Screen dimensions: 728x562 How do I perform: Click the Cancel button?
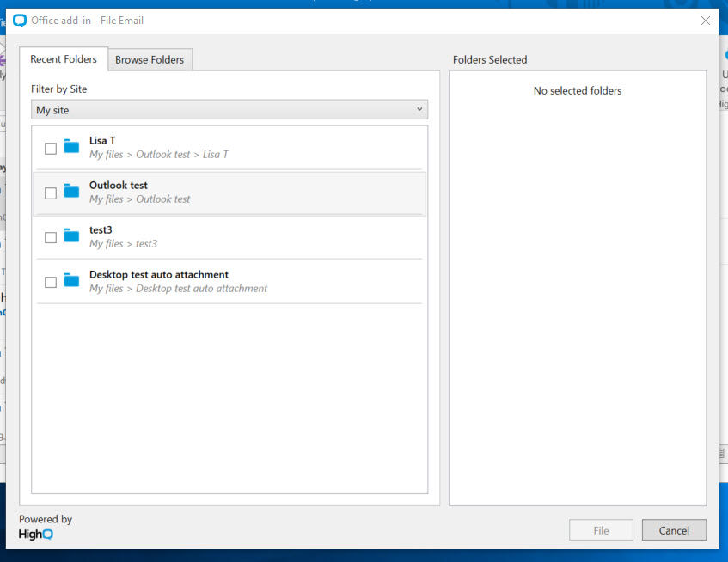point(674,530)
